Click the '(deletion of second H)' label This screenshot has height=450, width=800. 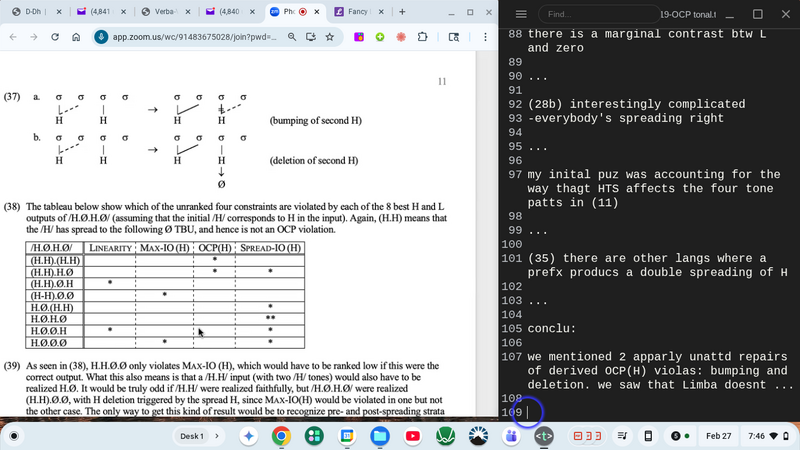pyautogui.click(x=314, y=161)
